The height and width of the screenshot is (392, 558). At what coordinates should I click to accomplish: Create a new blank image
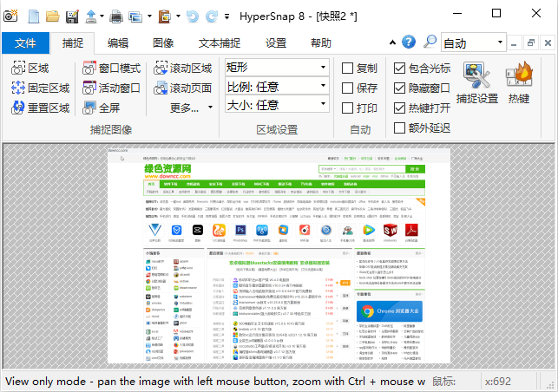pos(34,16)
